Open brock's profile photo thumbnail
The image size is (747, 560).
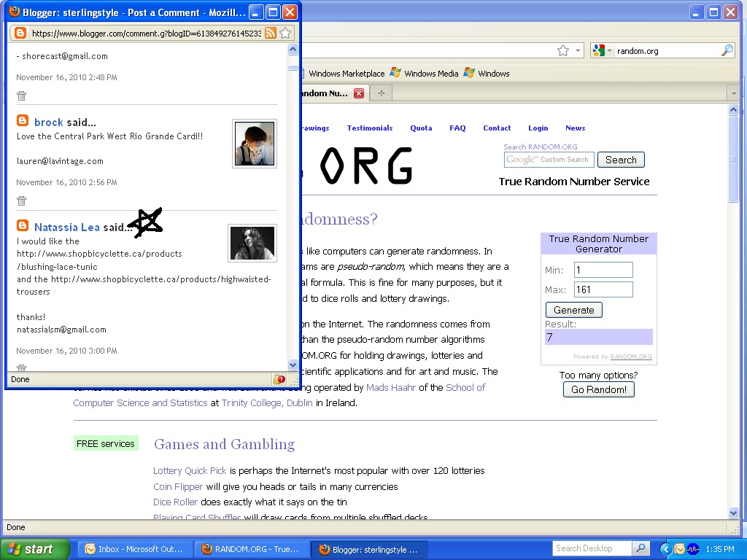point(255,144)
